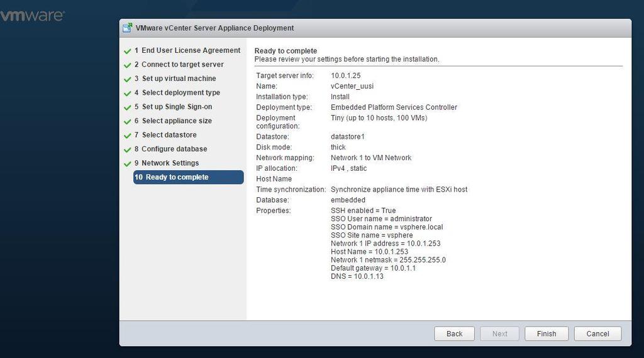Click the checkmark beside Network Settings
This screenshot has height=358, width=644.
[127, 164]
